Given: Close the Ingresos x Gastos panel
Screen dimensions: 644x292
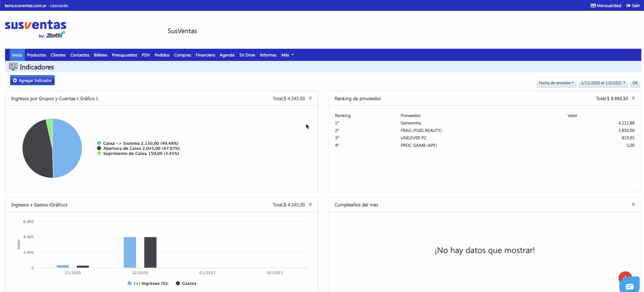Looking at the screenshot, I should pos(310,204).
